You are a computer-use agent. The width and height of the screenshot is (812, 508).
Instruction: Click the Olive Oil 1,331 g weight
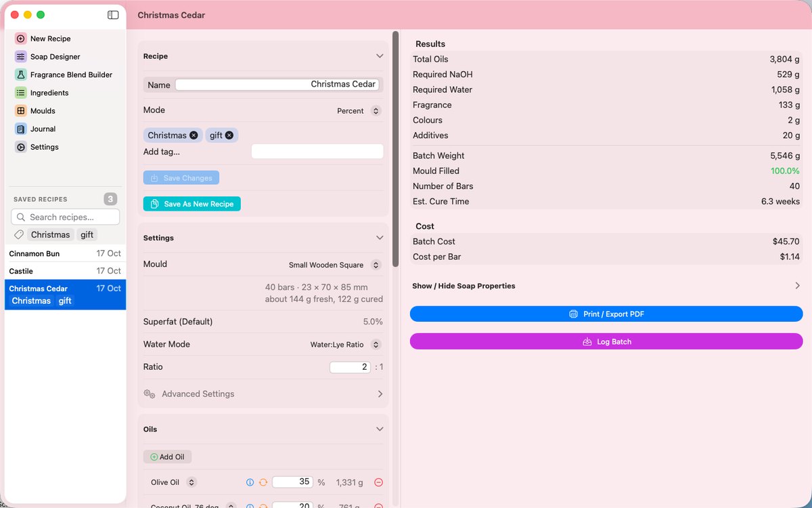[x=349, y=482]
